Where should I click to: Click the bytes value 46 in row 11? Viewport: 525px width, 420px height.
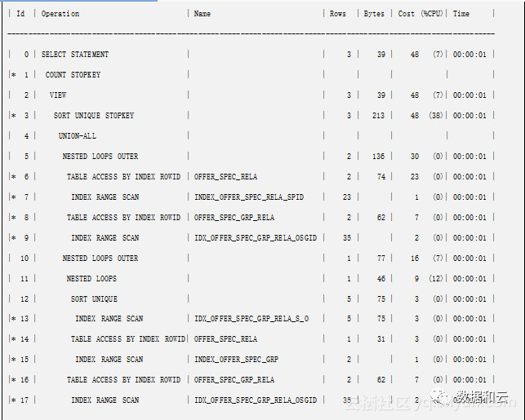[381, 279]
